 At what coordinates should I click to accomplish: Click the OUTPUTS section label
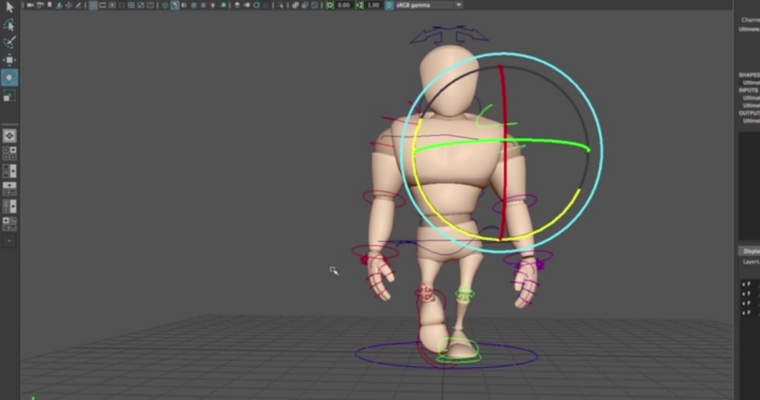(749, 113)
